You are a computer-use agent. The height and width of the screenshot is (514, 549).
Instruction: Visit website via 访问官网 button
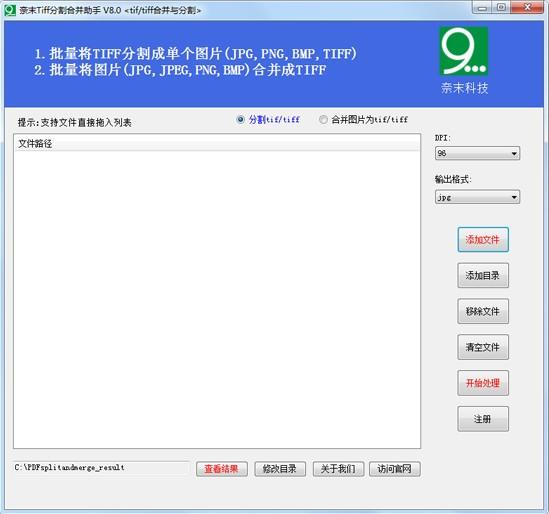point(395,469)
